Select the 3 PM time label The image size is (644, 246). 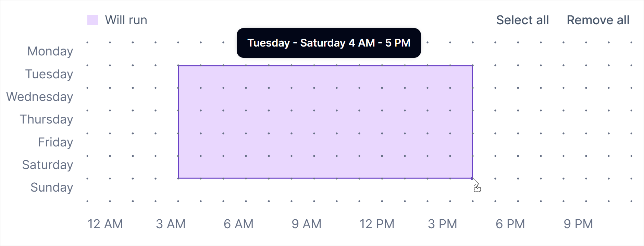(442, 224)
